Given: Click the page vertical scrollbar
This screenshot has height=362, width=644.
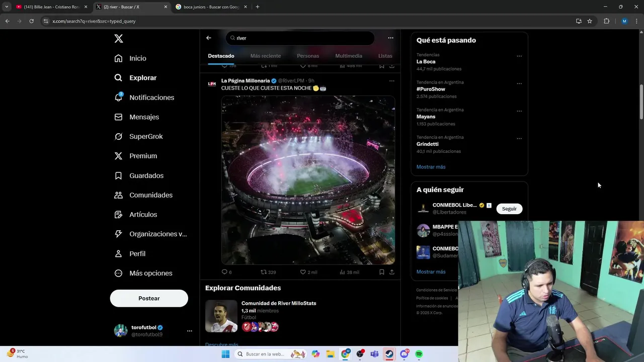Looking at the screenshot, I should coord(641,103).
